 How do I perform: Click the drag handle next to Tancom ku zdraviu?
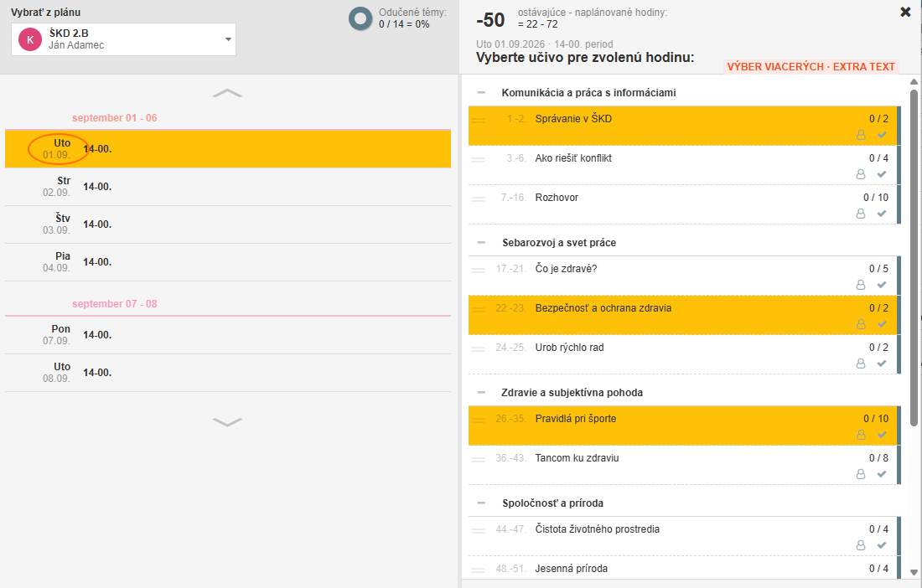[x=478, y=459]
